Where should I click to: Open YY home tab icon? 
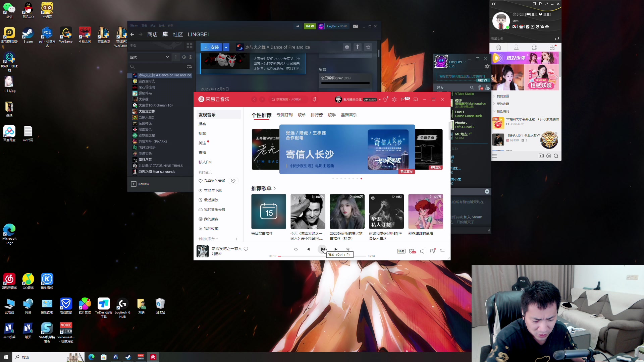click(499, 47)
